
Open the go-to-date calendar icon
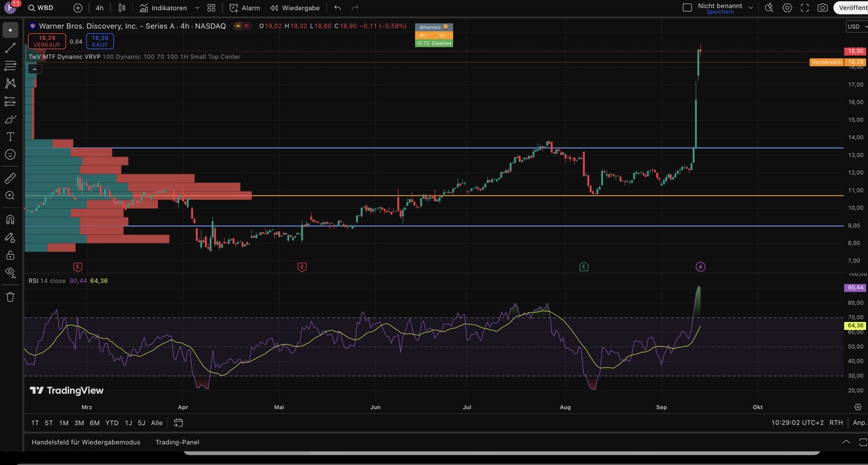tap(178, 423)
